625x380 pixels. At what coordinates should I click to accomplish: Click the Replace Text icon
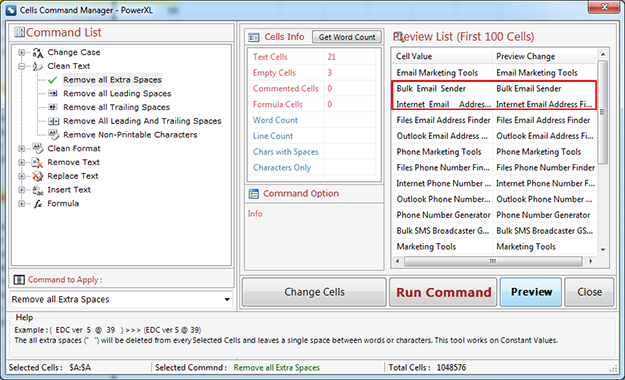pyautogui.click(x=37, y=176)
